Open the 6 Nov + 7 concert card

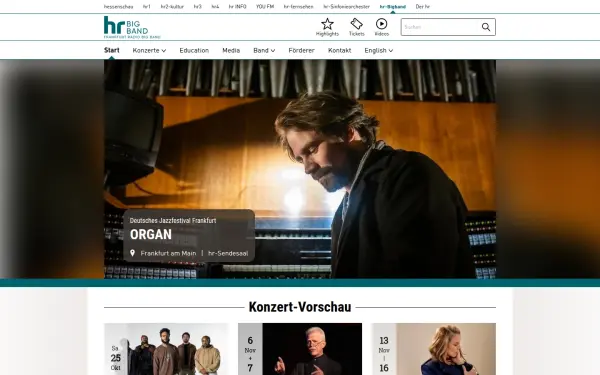coord(300,349)
